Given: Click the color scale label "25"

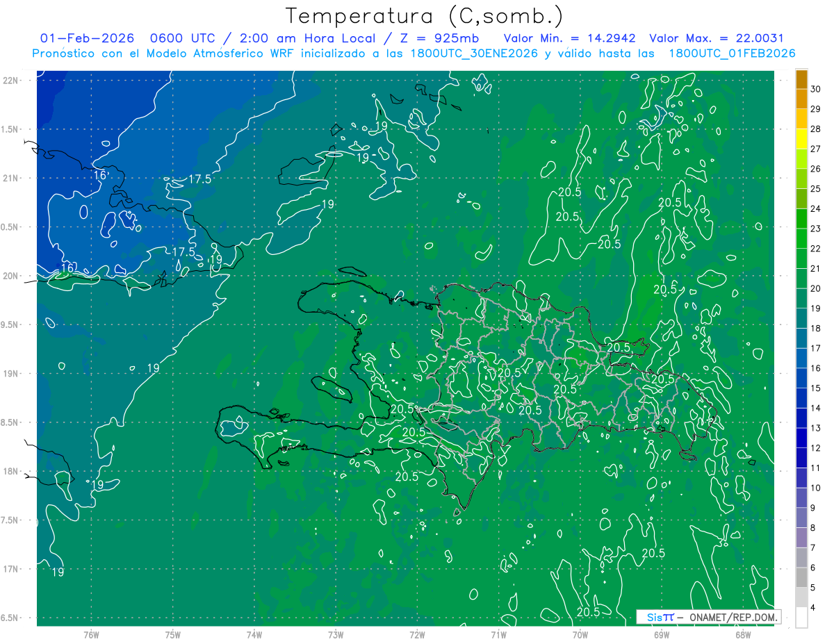Looking at the screenshot, I should [x=815, y=189].
